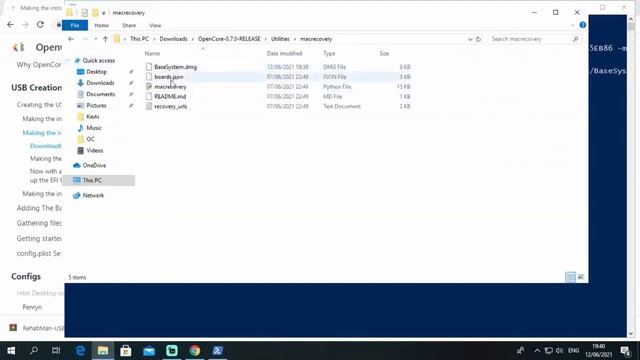This screenshot has width=640, height=360.
Task: Open Windows Start menu
Action: pos(11,351)
